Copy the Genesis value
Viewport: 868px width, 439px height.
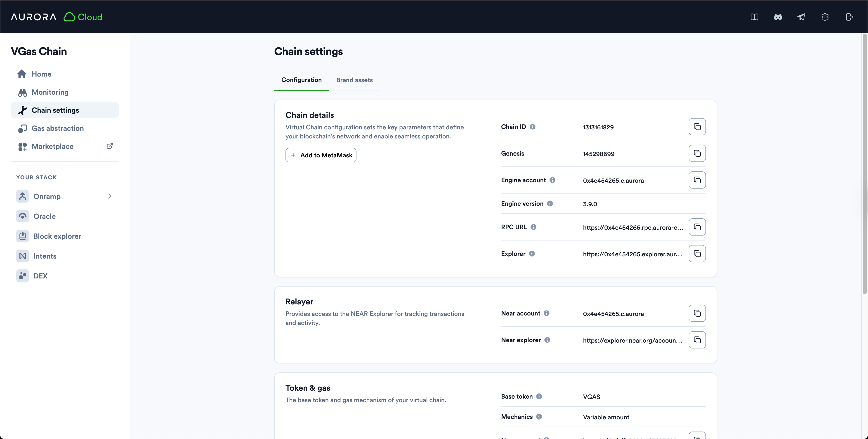coord(697,153)
